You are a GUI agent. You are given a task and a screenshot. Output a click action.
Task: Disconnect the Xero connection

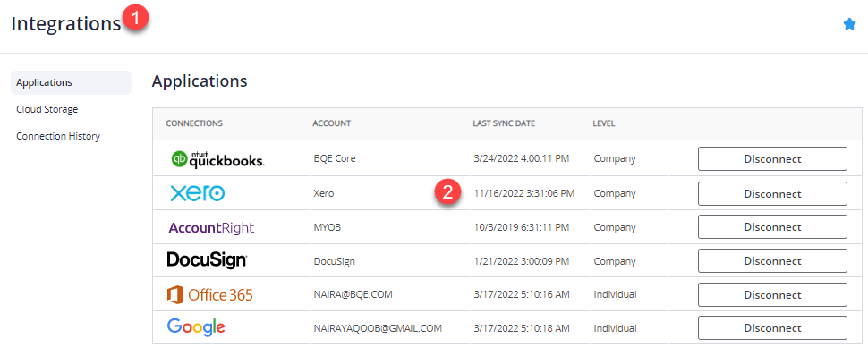coord(772,194)
